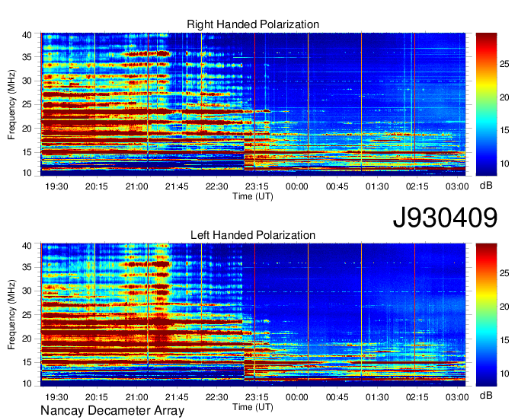This screenshot has height=420, width=518.
Task: Click the Left Handed plot's color scale bar
Action: click(486, 315)
